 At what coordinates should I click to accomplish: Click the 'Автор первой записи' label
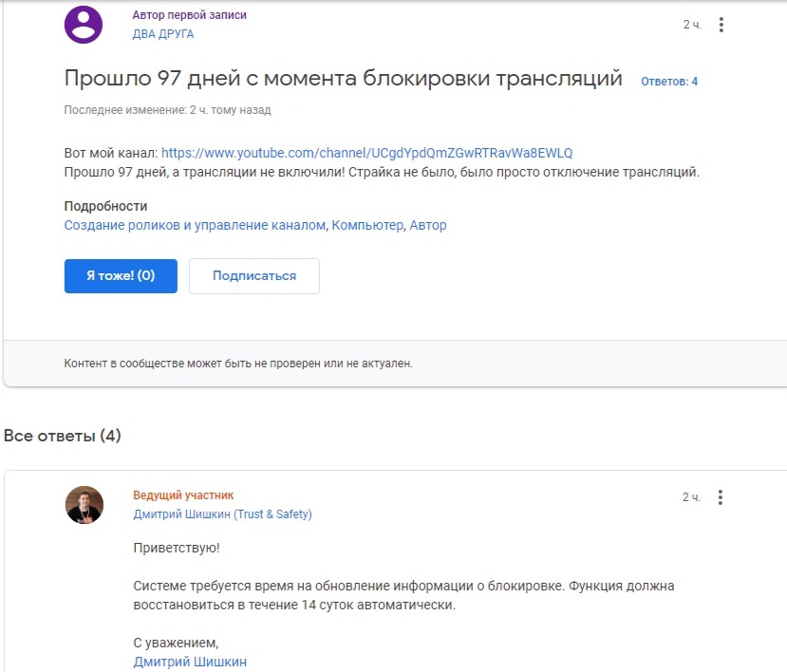point(190,16)
